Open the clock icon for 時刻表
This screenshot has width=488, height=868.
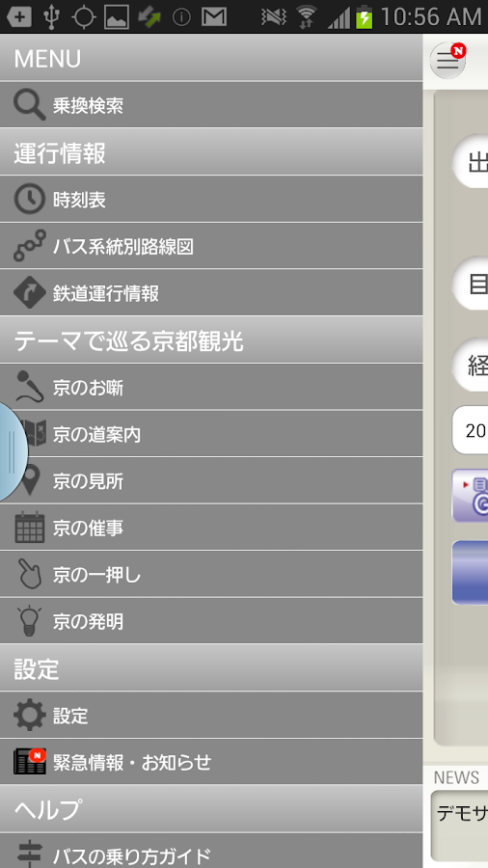click(29, 200)
